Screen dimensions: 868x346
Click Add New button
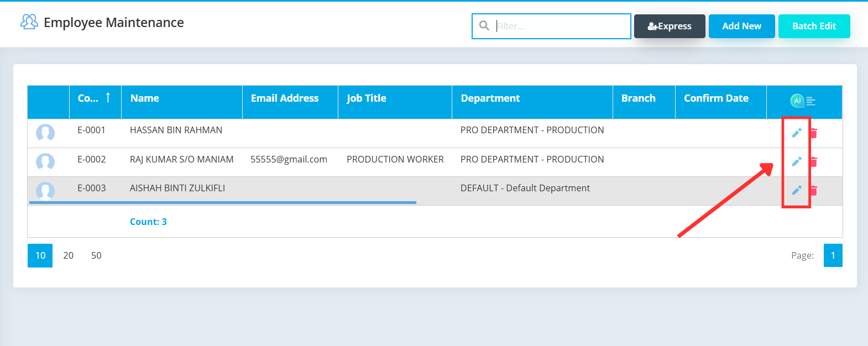[742, 26]
